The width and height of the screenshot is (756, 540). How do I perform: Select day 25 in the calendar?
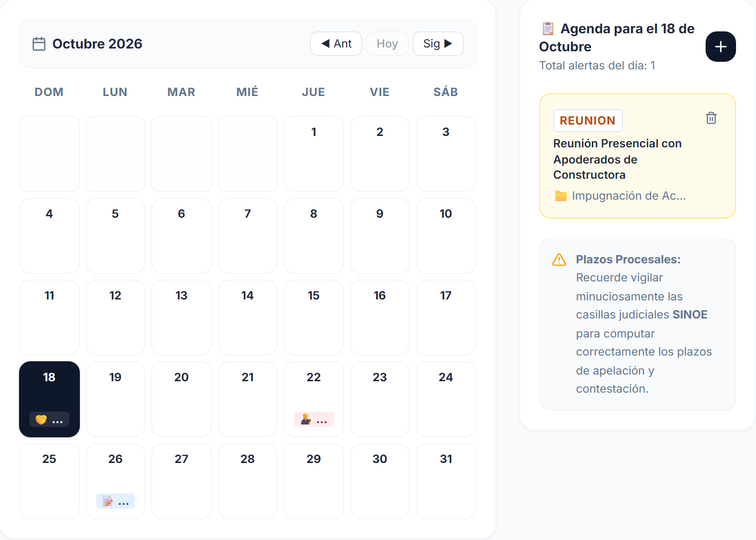pos(49,481)
